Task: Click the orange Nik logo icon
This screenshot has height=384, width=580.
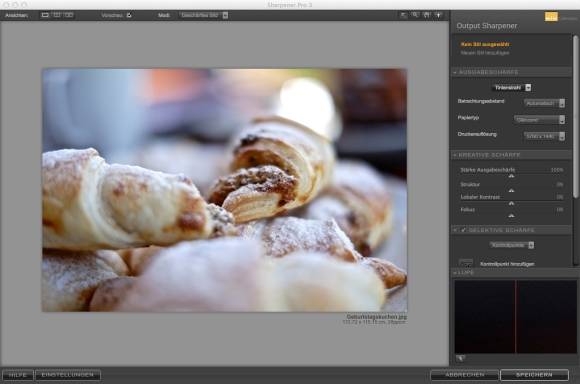Action: coord(551,17)
